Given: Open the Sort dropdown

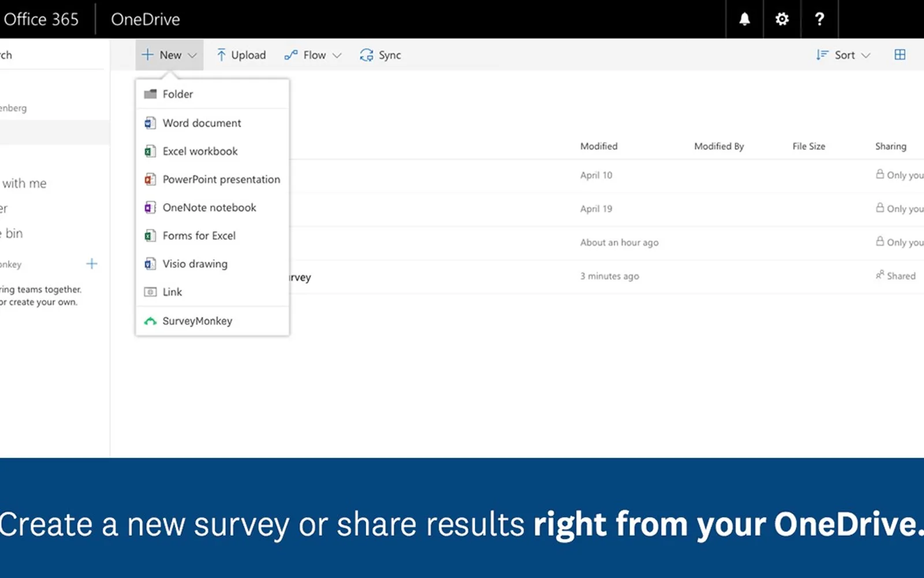Looking at the screenshot, I should [843, 55].
